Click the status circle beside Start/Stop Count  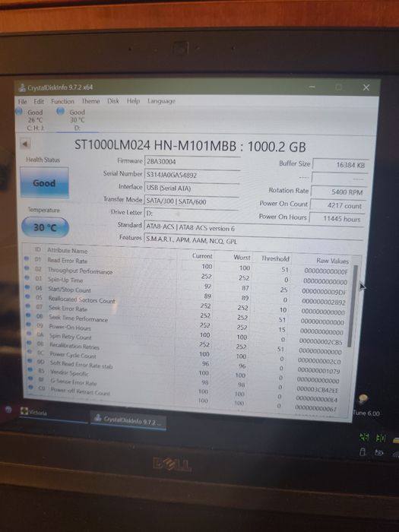pos(27,287)
